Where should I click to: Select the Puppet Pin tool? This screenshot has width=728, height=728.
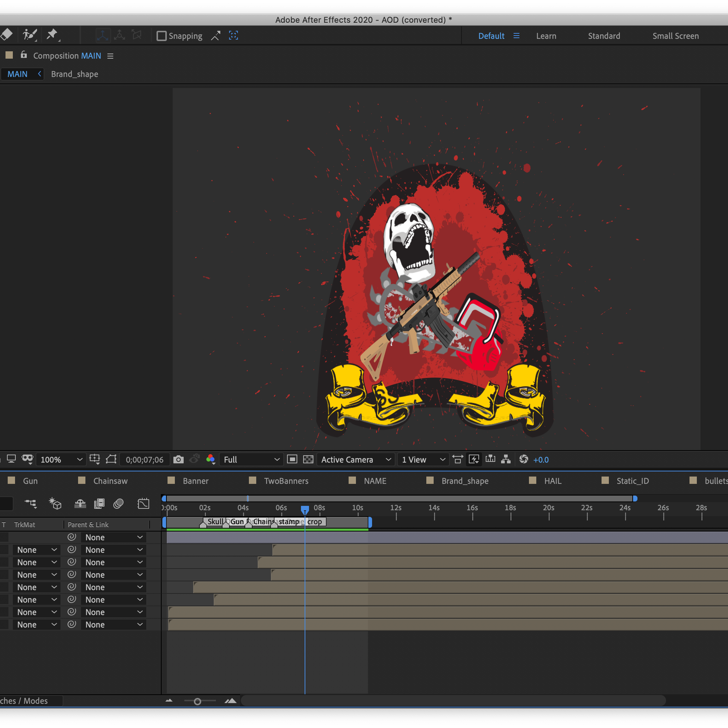[52, 35]
